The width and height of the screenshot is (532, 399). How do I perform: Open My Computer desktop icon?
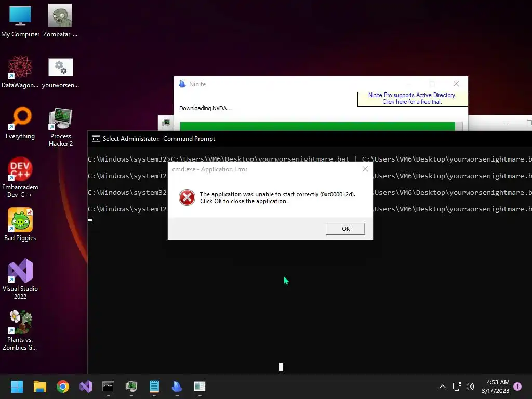coord(20,21)
